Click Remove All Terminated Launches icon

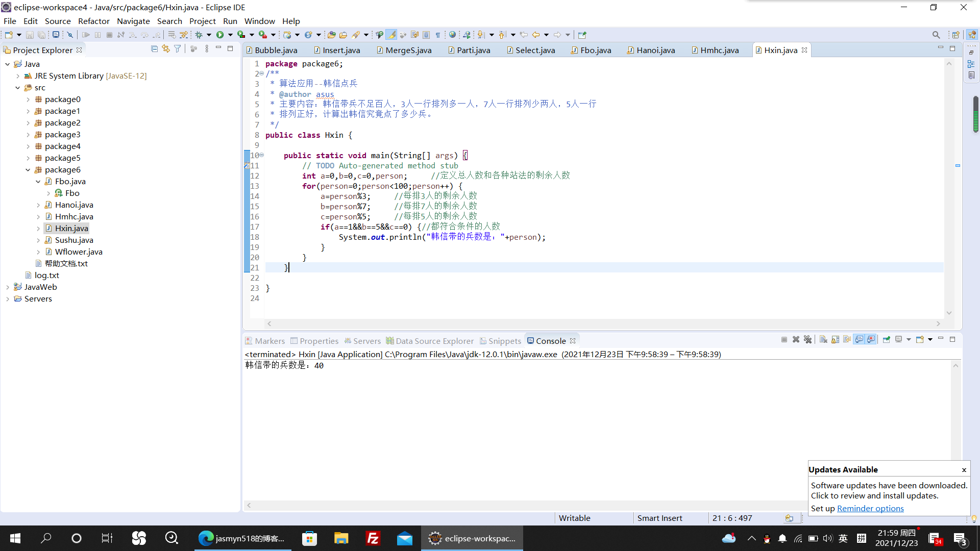(x=807, y=339)
